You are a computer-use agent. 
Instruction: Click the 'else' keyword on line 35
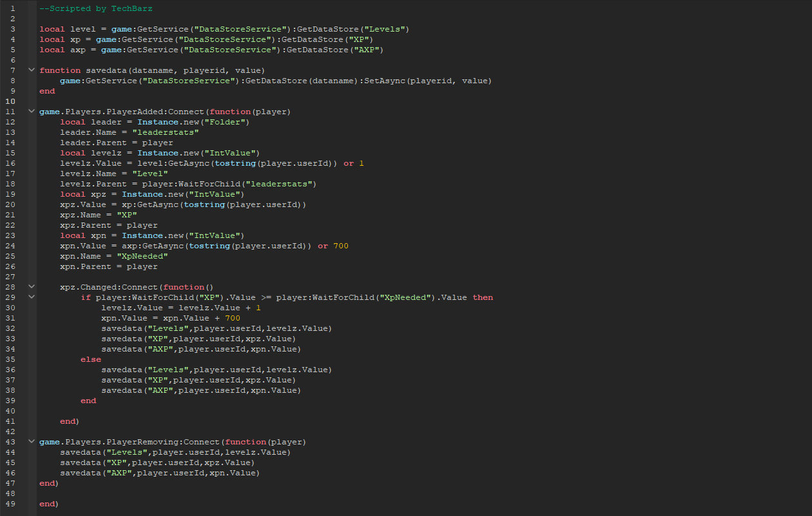[91, 360]
